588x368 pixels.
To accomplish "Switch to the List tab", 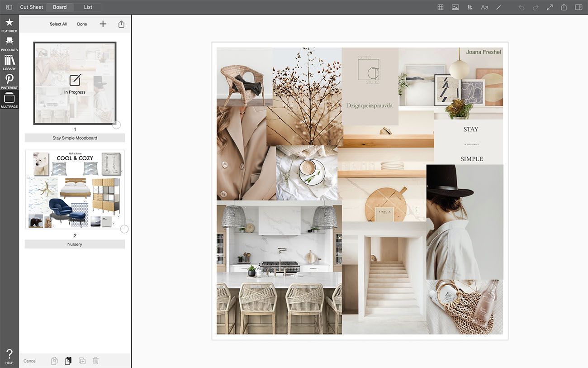I will tap(88, 7).
